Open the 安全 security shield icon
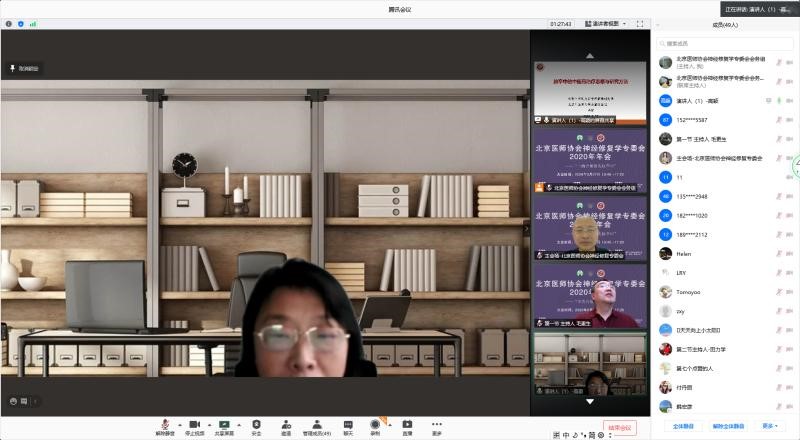This screenshot has height=440, width=800. [x=256, y=424]
